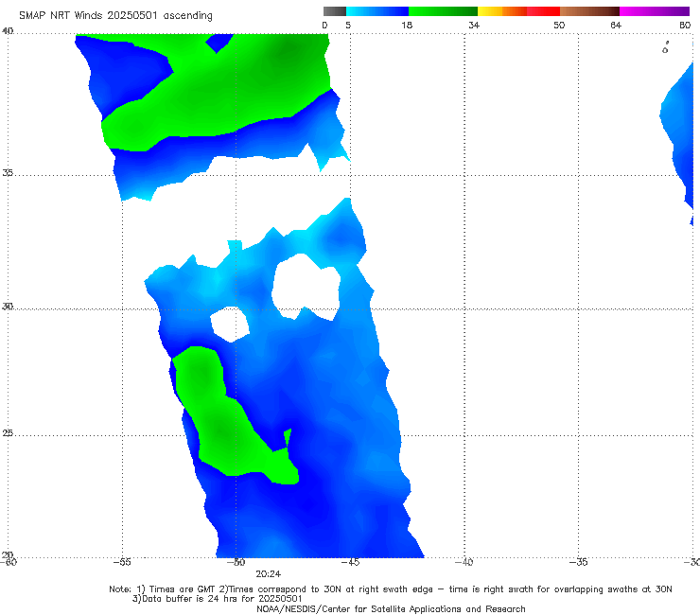Select the gray segment of the wind color scale

(x=335, y=11)
